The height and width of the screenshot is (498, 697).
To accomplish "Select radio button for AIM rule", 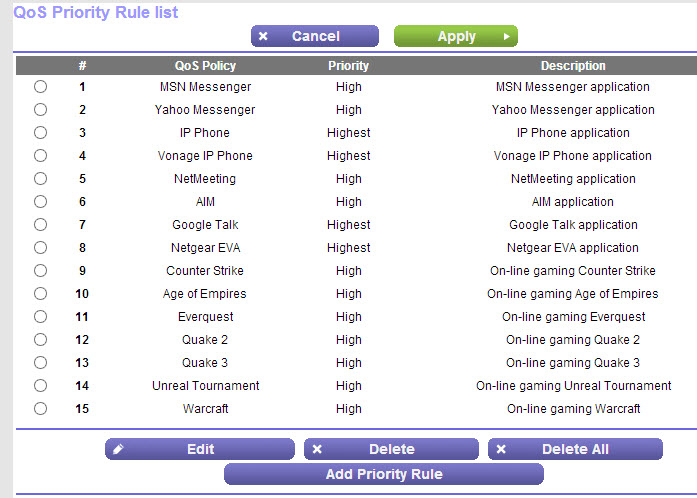I will pos(40,201).
